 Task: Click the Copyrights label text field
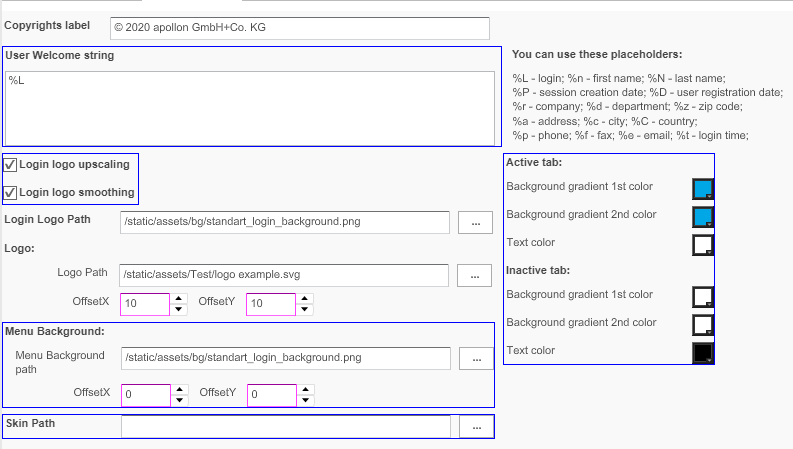[300, 29]
